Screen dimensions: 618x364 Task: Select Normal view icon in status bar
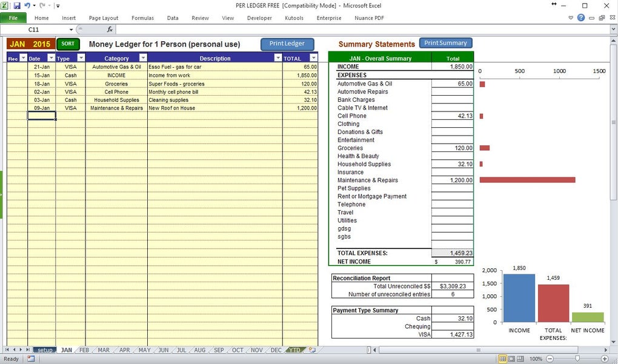502,359
